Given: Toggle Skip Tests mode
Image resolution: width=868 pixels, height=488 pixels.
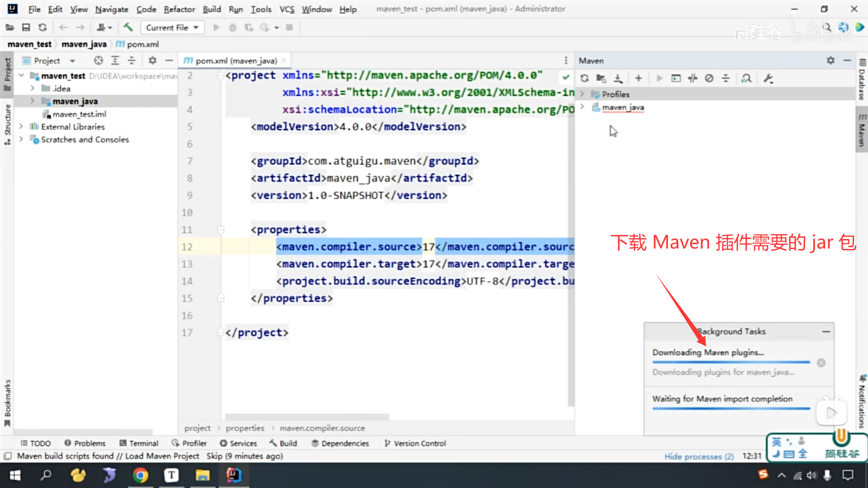Looking at the screenshot, I should [x=709, y=79].
